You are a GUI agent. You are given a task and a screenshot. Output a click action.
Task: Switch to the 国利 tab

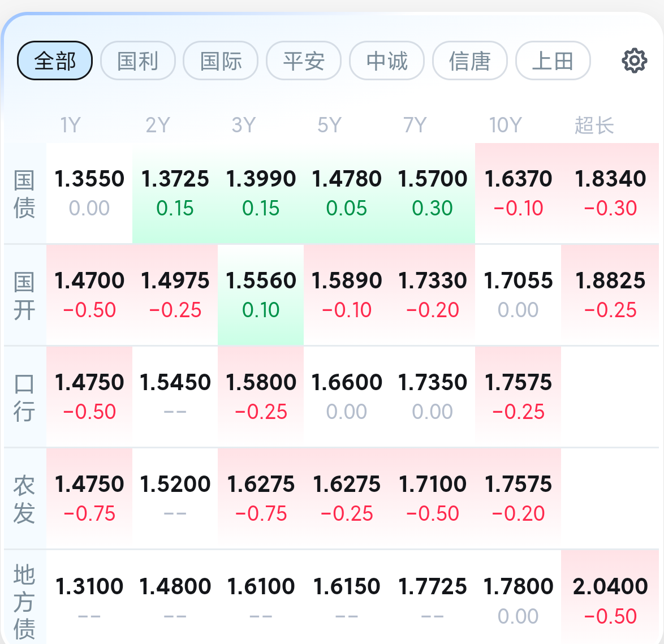coord(137,60)
